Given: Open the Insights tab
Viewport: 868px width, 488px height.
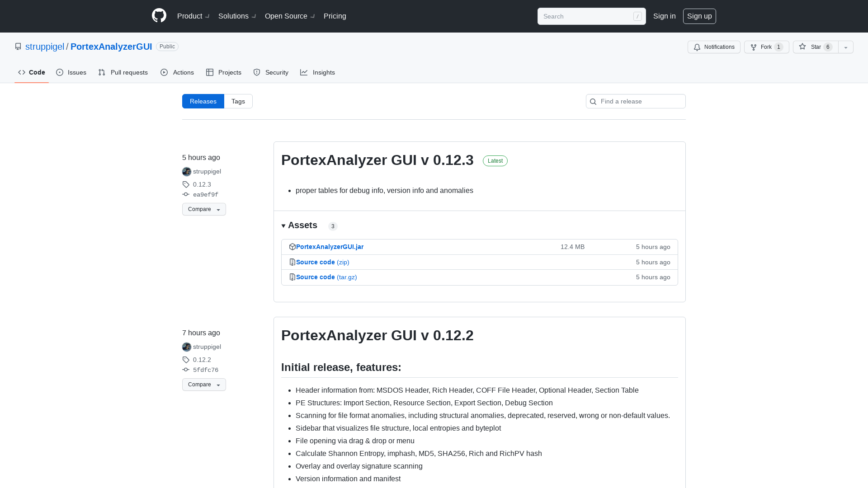Looking at the screenshot, I should [318, 72].
